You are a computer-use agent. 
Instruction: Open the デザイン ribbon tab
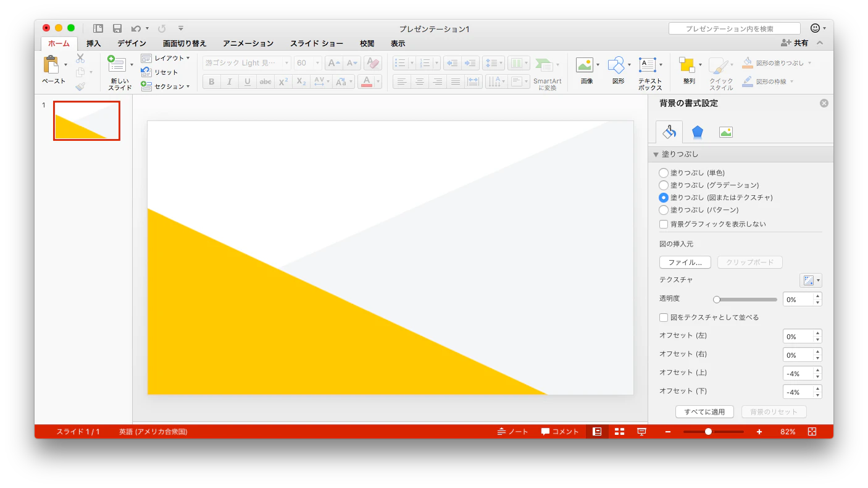click(x=132, y=44)
